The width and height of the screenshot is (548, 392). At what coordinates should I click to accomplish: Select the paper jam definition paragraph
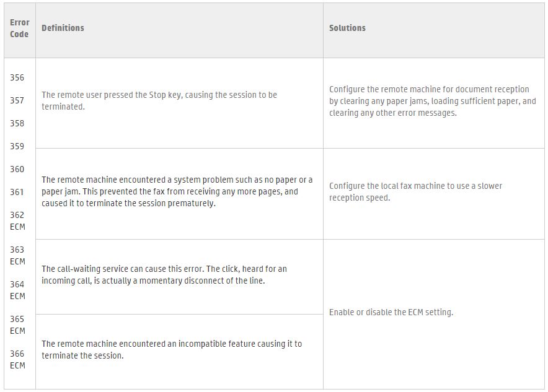[177, 191]
